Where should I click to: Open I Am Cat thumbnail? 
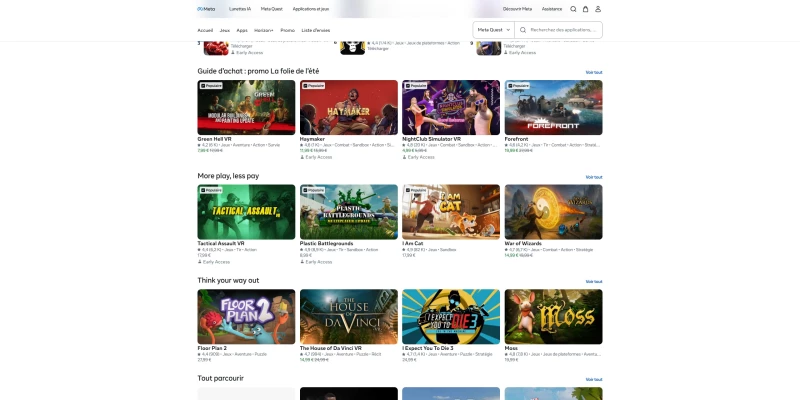click(x=451, y=212)
